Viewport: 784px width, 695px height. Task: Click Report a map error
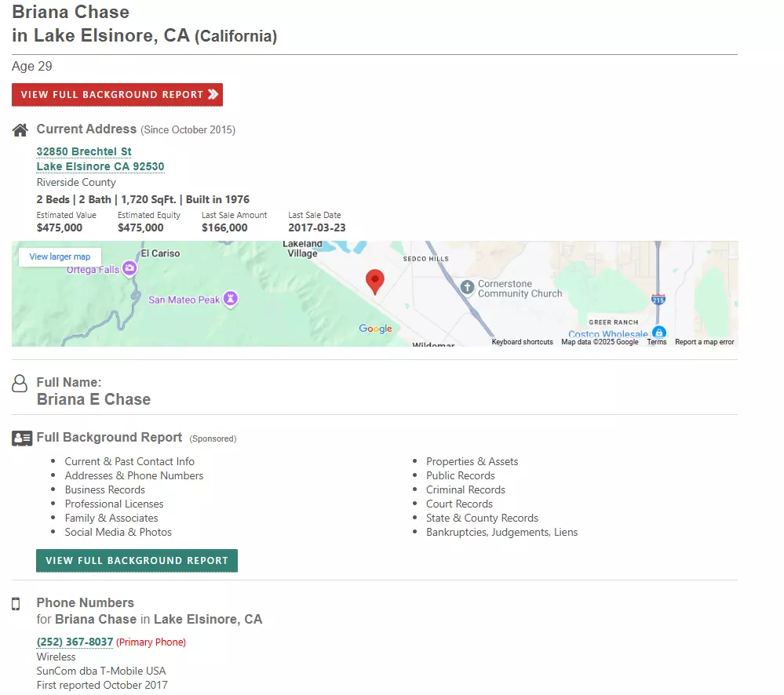tap(705, 342)
